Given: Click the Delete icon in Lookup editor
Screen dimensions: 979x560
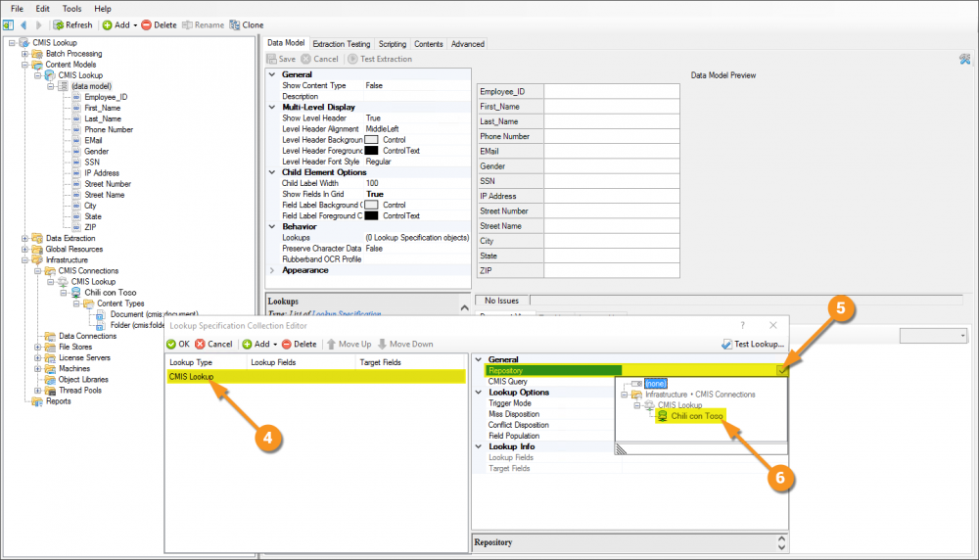Looking at the screenshot, I should (287, 344).
